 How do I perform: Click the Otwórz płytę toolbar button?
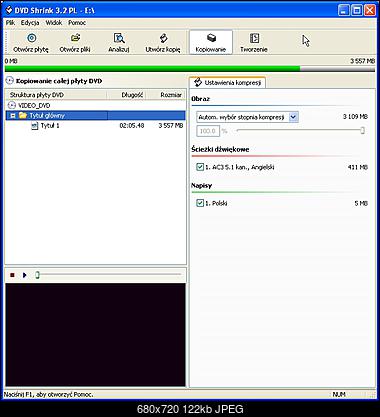31,43
